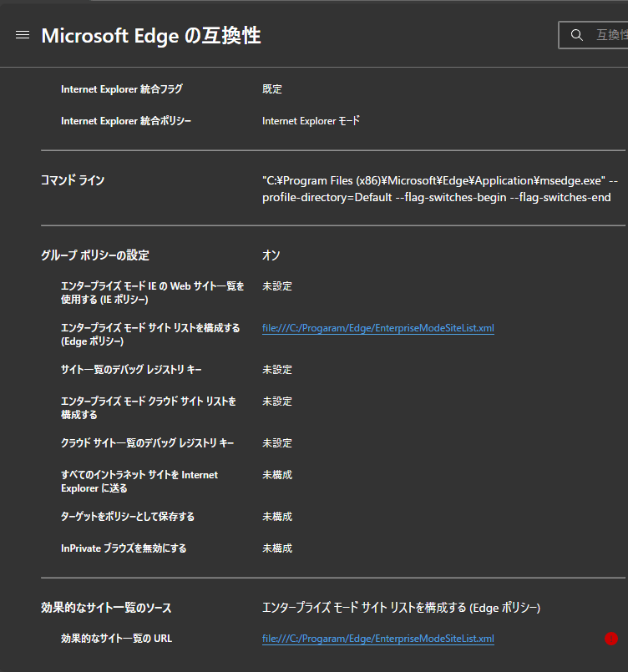Image resolution: width=628 pixels, height=672 pixels.
Task: Select InPrivate ブラウズを無効にする label
Action: tap(124, 548)
